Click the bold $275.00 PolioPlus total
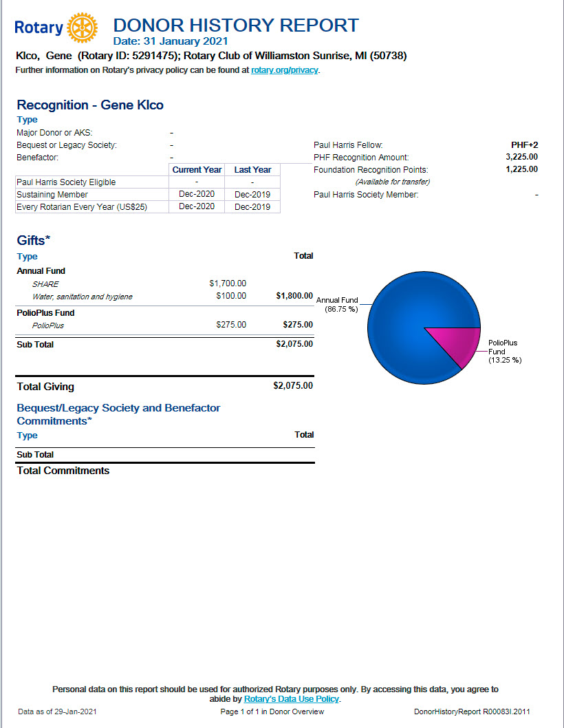Viewport: 564px width, 728px height. click(298, 325)
